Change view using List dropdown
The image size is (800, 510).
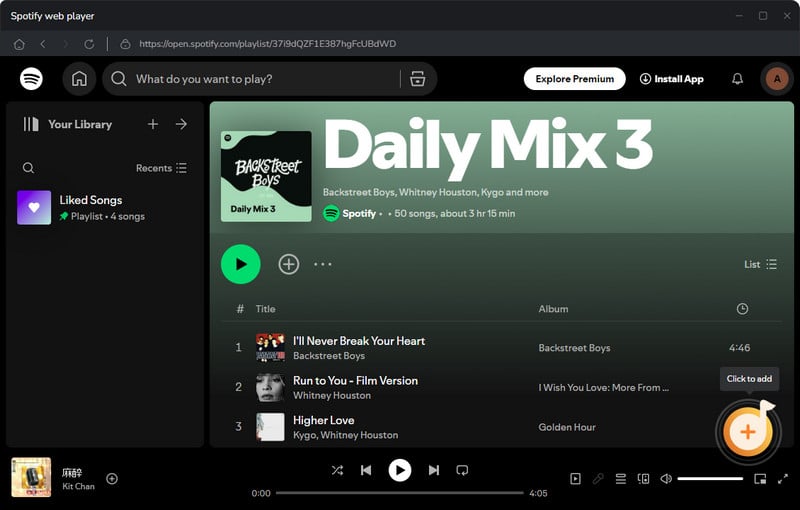(760, 264)
